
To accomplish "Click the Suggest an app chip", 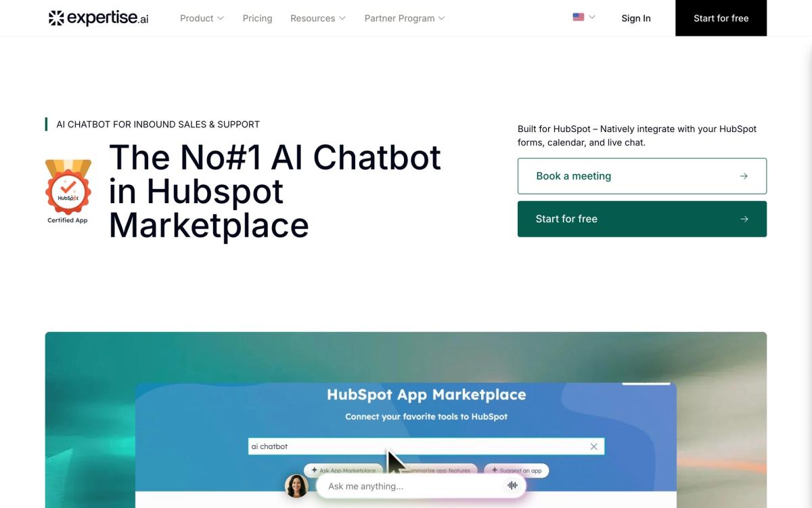I will click(516, 470).
